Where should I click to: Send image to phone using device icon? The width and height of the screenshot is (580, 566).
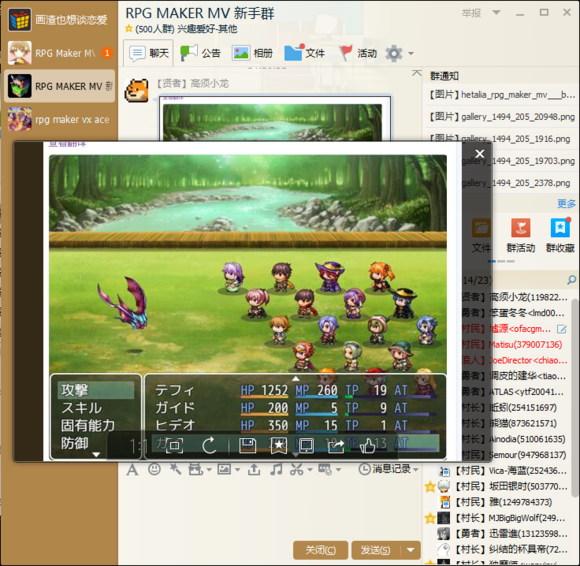[306, 446]
